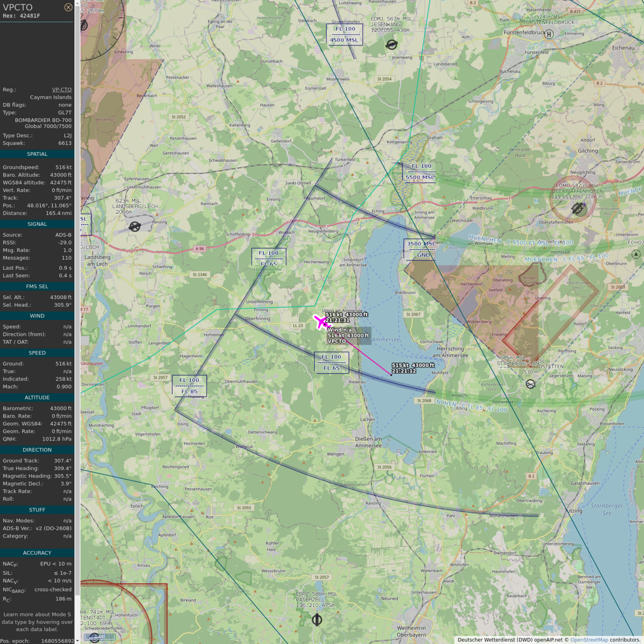Select the Oberpfaffenhofen EDMO airport symbol
This screenshot has width=644, height=644.
pos(578,208)
